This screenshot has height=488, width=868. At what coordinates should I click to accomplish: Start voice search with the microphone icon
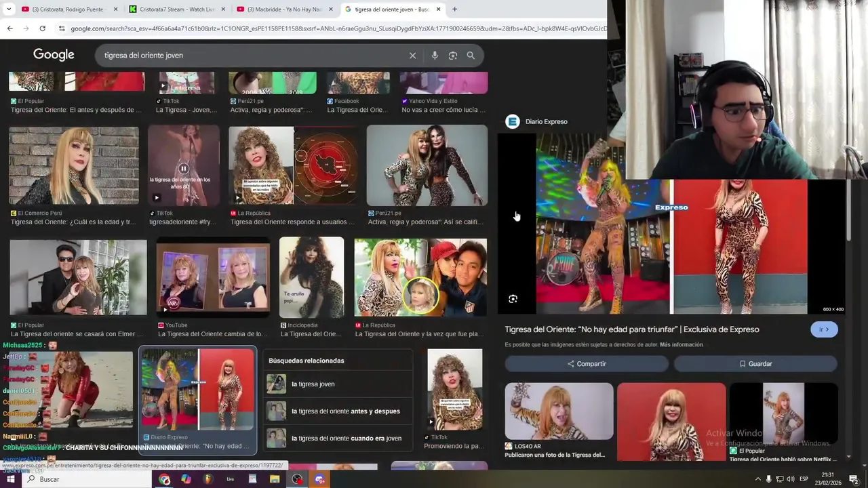435,56
